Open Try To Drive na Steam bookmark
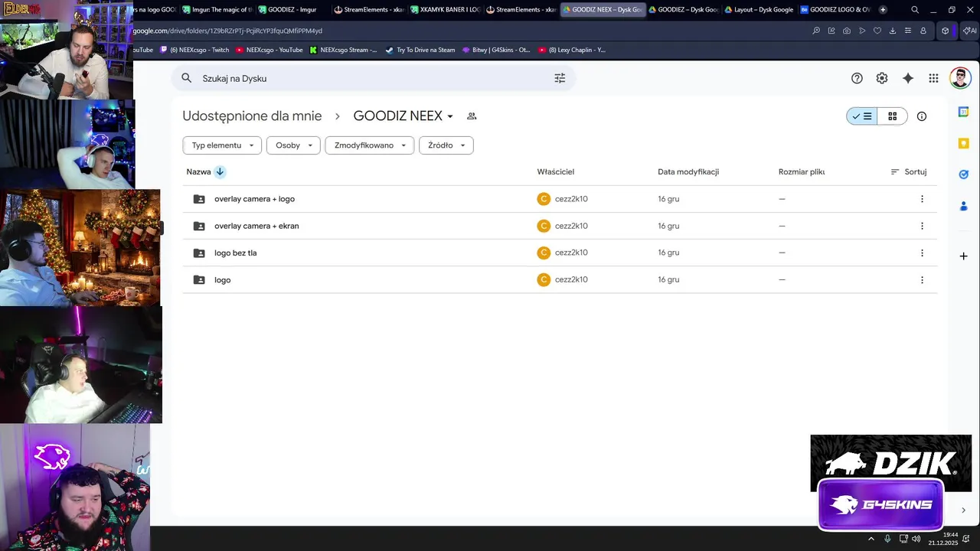Screen dimensions: 980x551 coord(420,50)
